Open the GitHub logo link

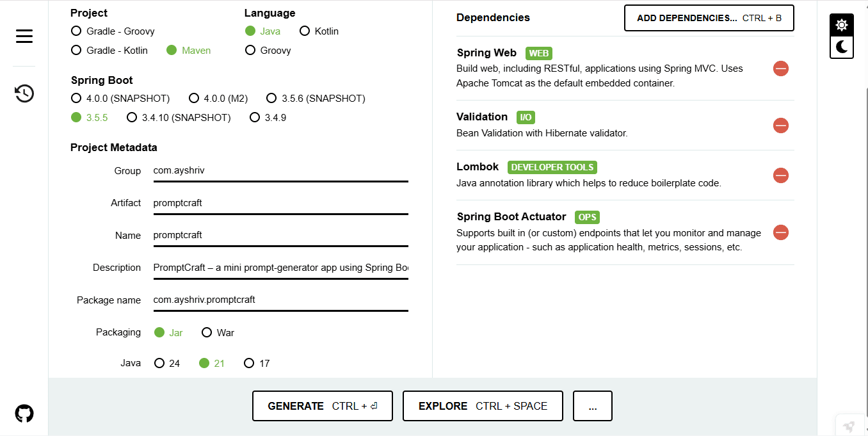(x=24, y=414)
